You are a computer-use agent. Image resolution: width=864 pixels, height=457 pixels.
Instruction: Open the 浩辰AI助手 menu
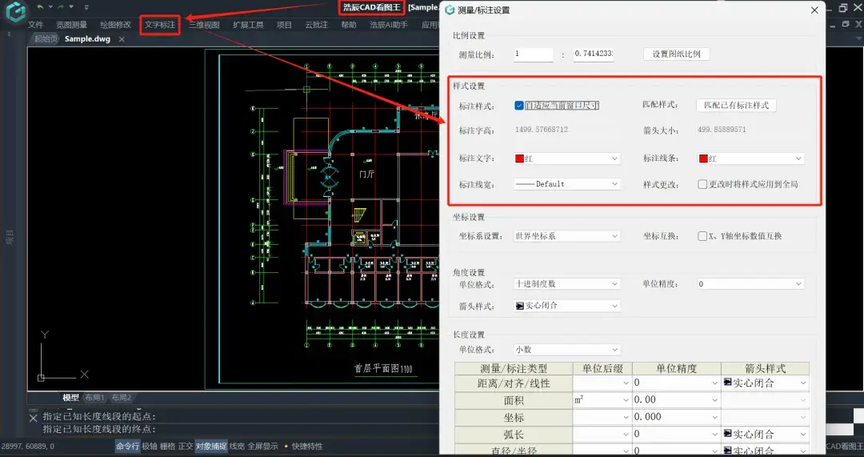click(x=389, y=25)
